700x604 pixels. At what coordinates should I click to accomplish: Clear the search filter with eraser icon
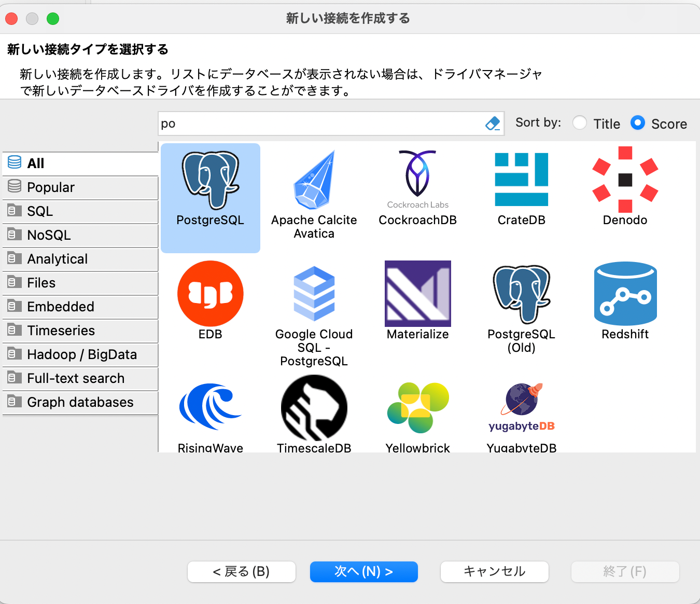click(493, 123)
